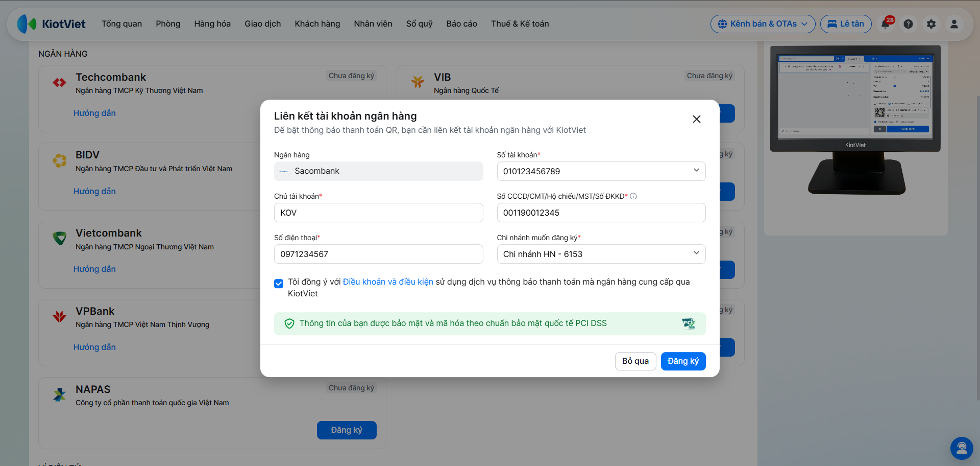This screenshot has width=980, height=466.
Task: Open the Sổ quỹ menu
Action: click(420, 24)
